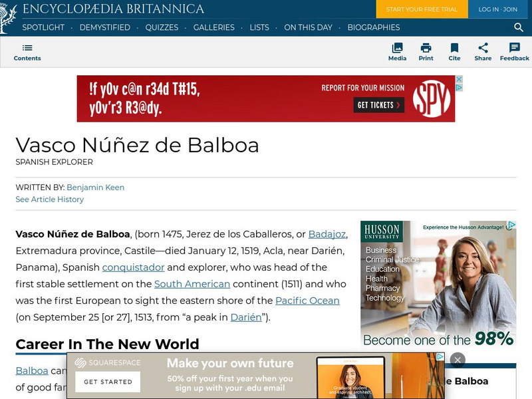Screen dimensions: 532x399
Task: Open the Quizzes menu
Action: (x=164, y=28)
